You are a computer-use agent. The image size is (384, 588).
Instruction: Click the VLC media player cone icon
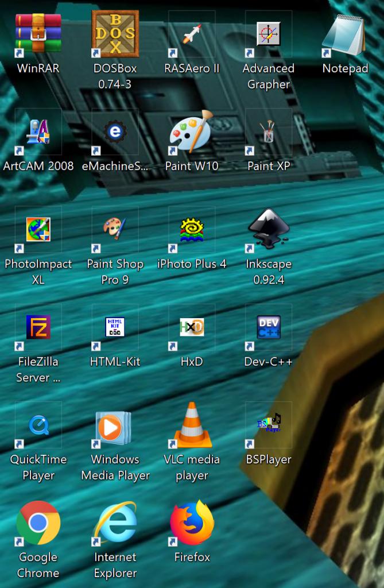pyautogui.click(x=192, y=425)
